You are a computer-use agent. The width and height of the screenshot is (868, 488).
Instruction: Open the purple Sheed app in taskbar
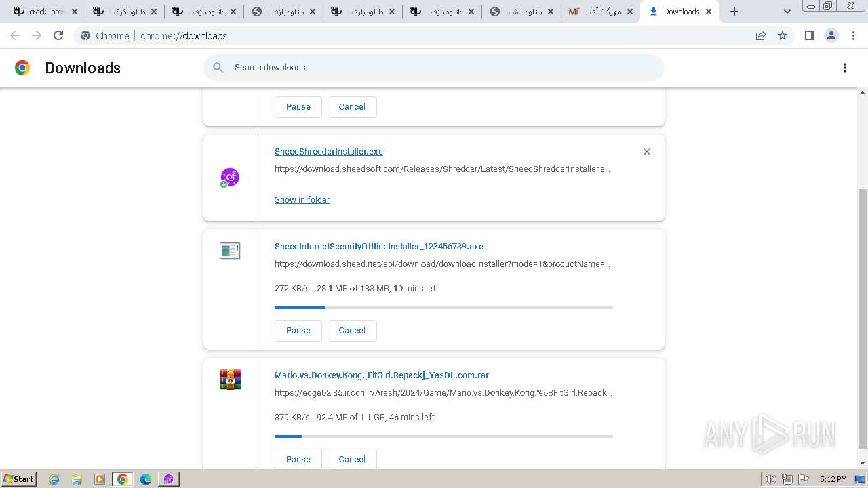pos(168,479)
